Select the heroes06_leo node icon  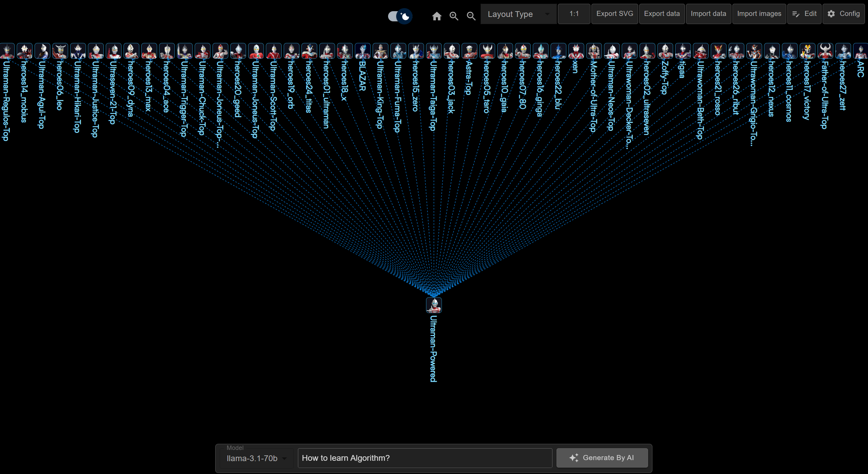pos(60,51)
